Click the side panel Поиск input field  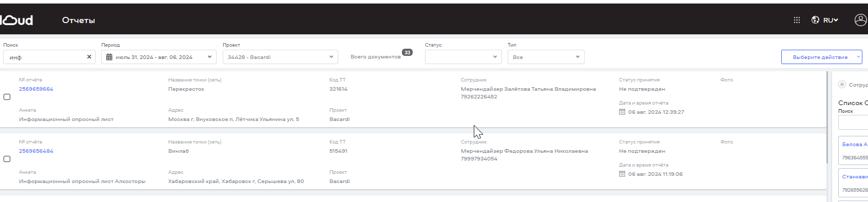tap(853, 122)
